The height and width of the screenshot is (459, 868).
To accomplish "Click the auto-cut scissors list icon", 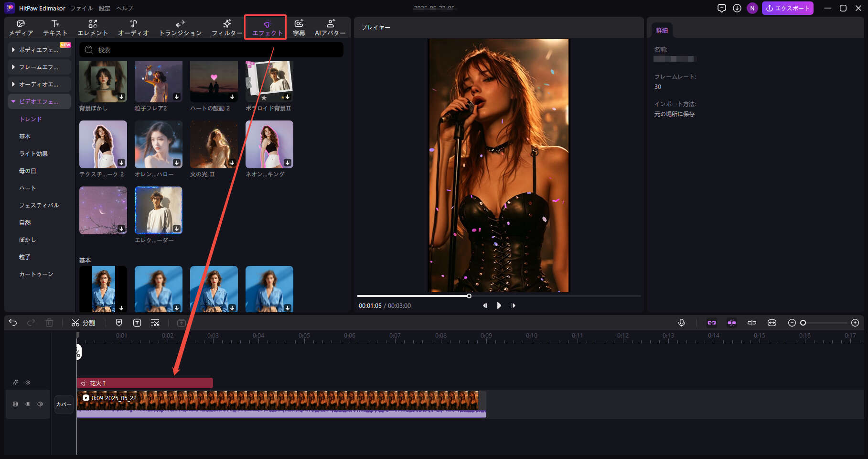I will pos(155,323).
